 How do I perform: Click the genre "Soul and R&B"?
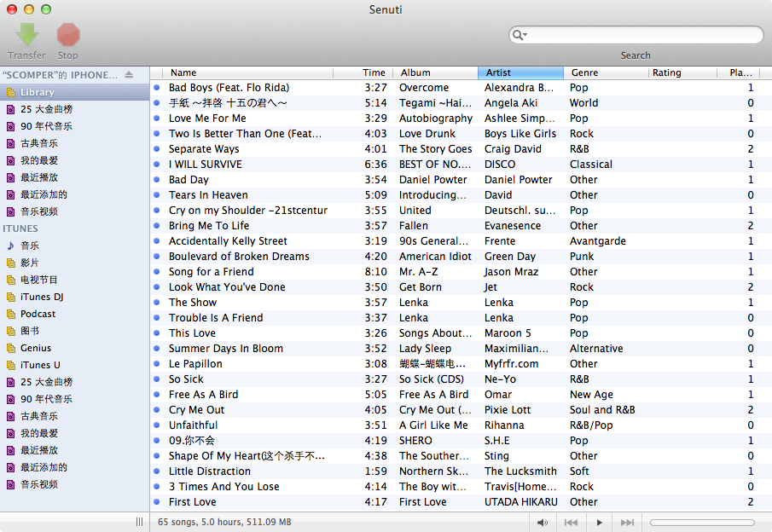coord(602,410)
